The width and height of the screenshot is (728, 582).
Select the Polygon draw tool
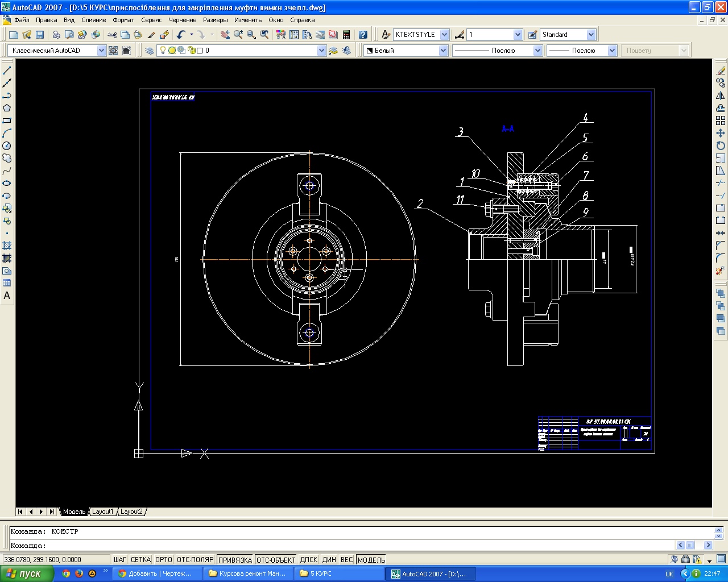(7, 108)
